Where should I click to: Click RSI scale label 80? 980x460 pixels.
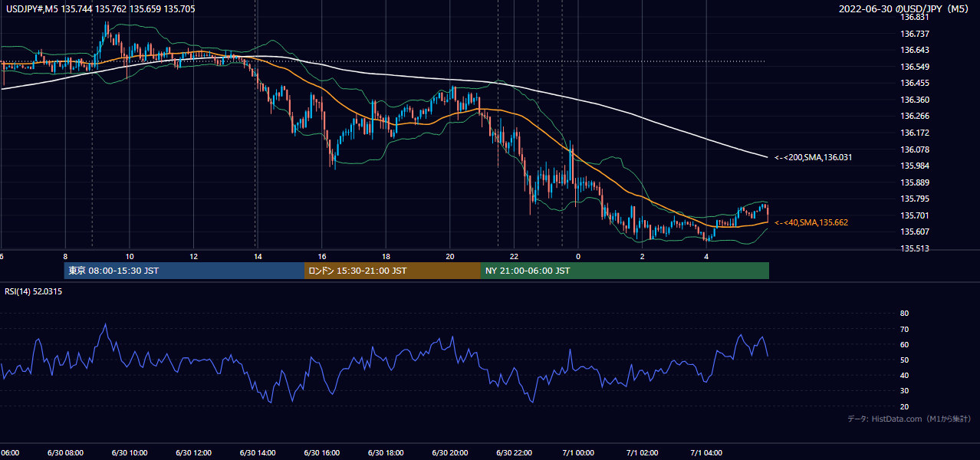[904, 314]
